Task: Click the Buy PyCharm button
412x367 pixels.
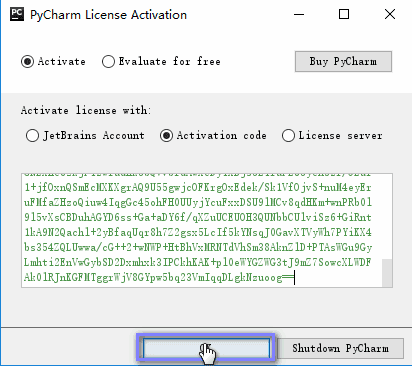Action: tap(343, 62)
